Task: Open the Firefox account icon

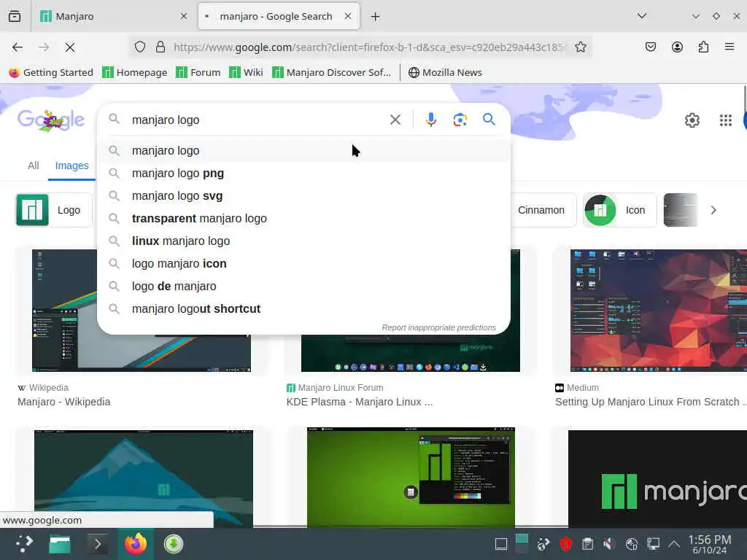Action: 677,47
